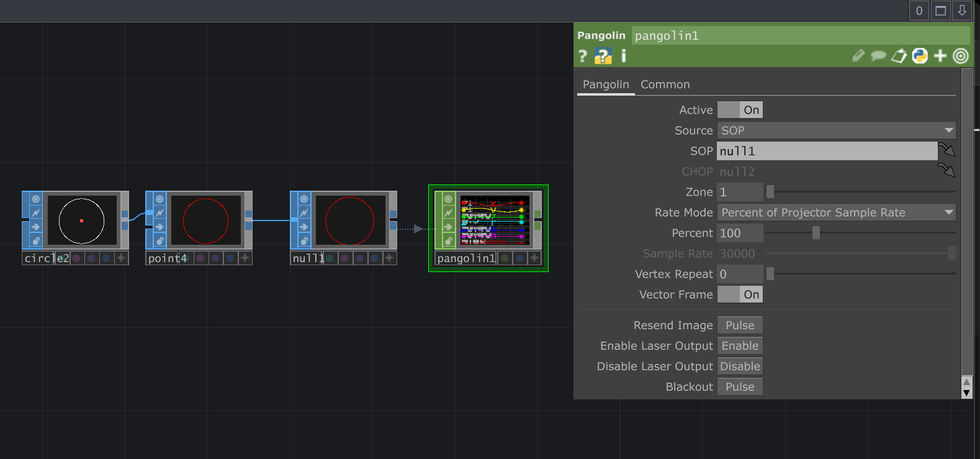
Task: Toggle the viewer flag on pangolin1 node
Action: [448, 199]
